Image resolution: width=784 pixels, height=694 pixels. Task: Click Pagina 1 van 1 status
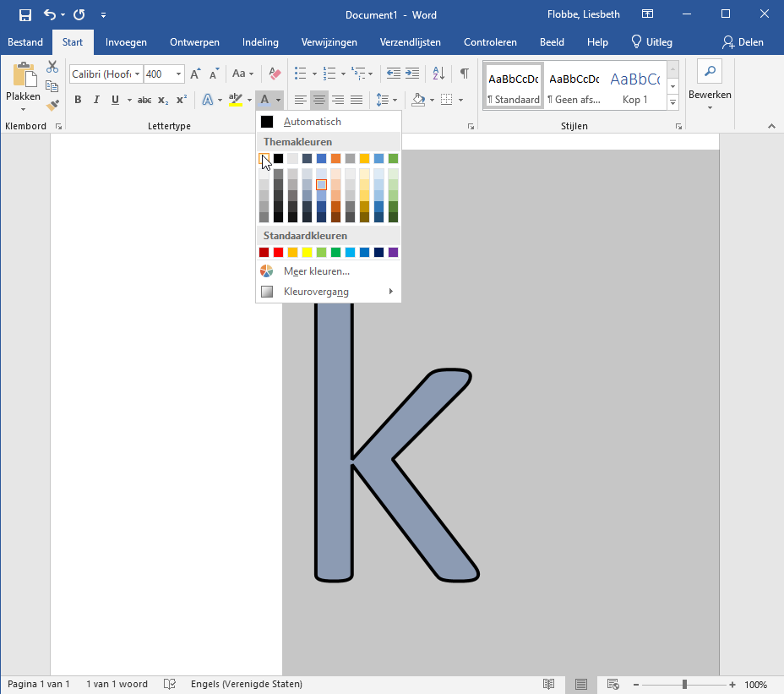[39, 684]
